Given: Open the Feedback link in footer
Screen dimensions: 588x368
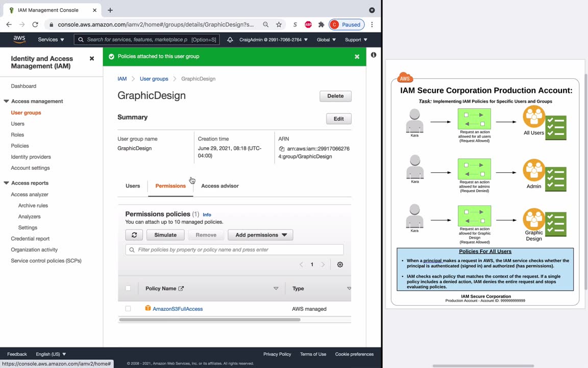Looking at the screenshot, I should tap(17, 354).
